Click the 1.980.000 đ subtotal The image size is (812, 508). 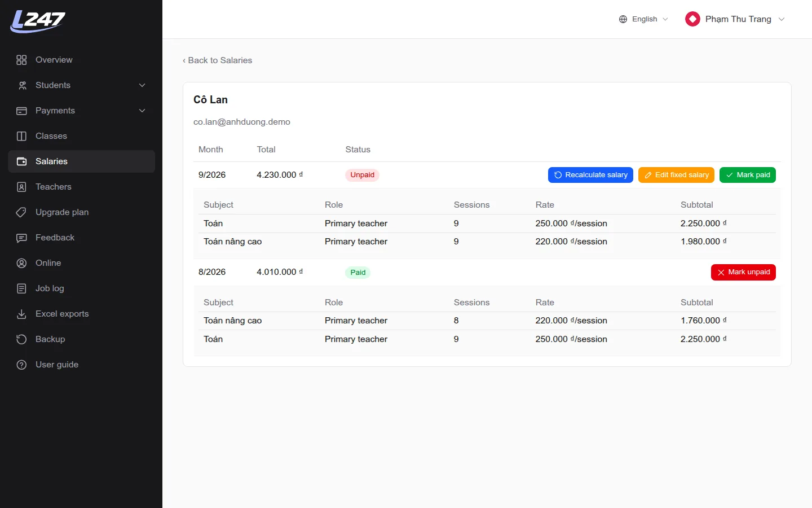(704, 242)
